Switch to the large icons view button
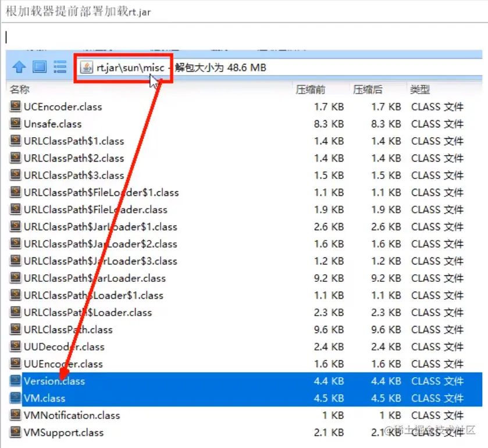The height and width of the screenshot is (448, 488). (40, 67)
